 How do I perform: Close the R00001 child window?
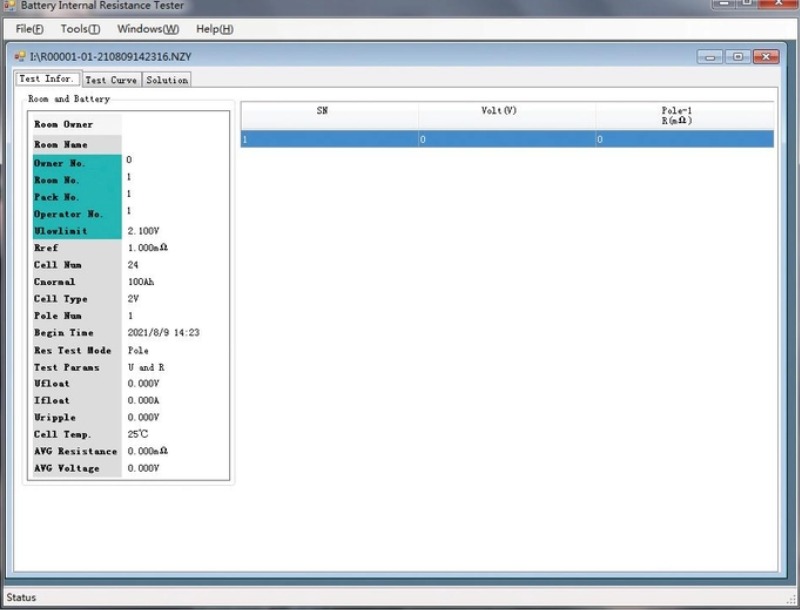click(765, 57)
